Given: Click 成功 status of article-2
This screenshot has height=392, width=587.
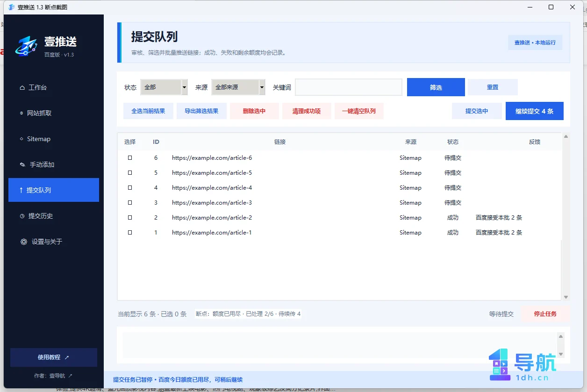Looking at the screenshot, I should pos(453,218).
